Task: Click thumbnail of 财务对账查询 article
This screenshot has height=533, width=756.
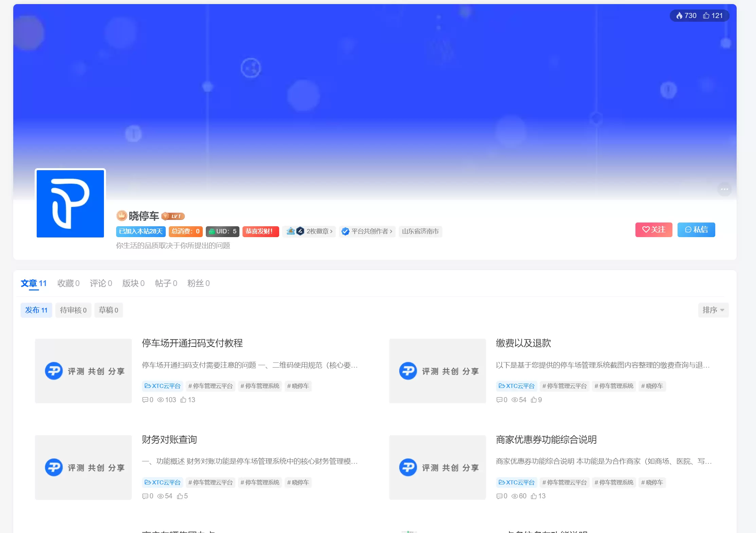Action: coord(83,467)
